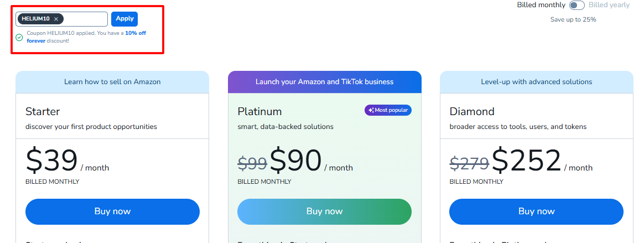
Task: Click Buy now for the Diamond plan
Action: (x=536, y=211)
